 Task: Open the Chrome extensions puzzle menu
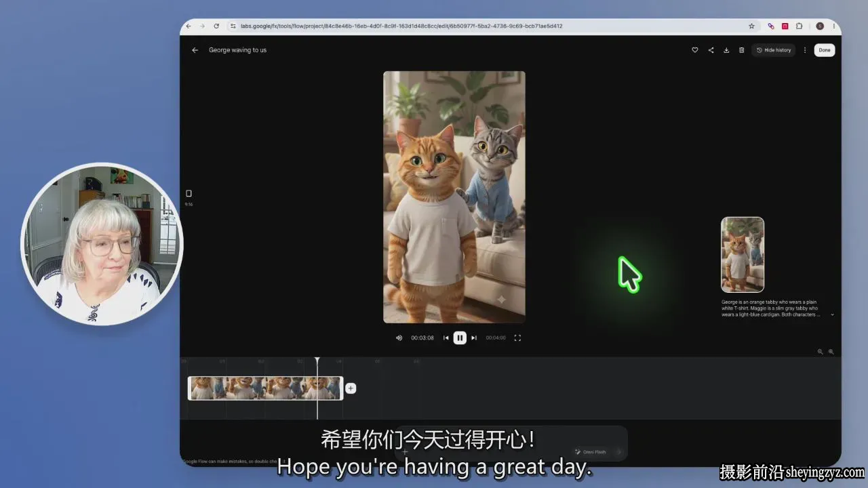(799, 26)
